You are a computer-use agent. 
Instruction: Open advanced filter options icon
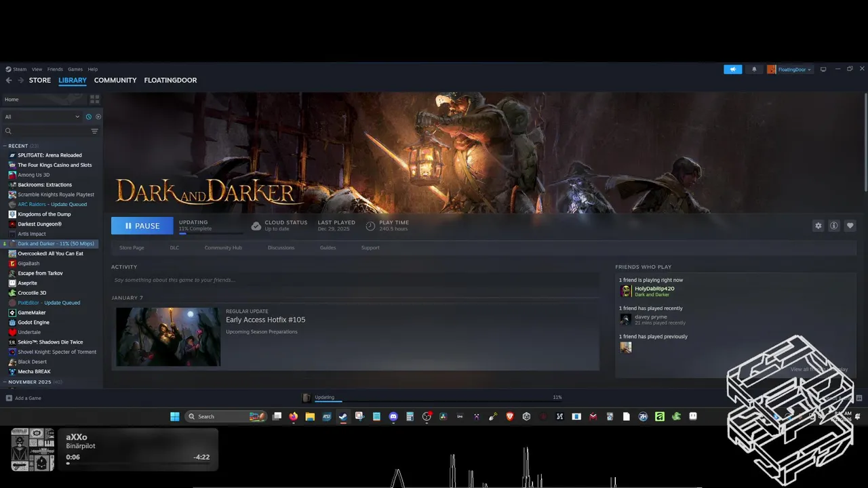click(94, 131)
